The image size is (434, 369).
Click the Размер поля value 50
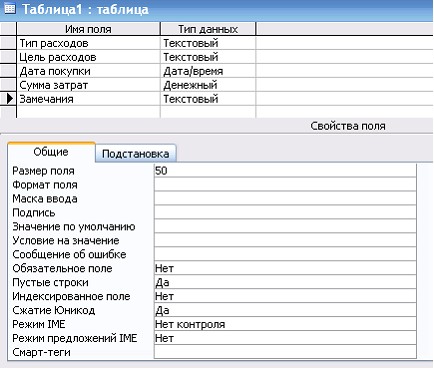(x=285, y=171)
